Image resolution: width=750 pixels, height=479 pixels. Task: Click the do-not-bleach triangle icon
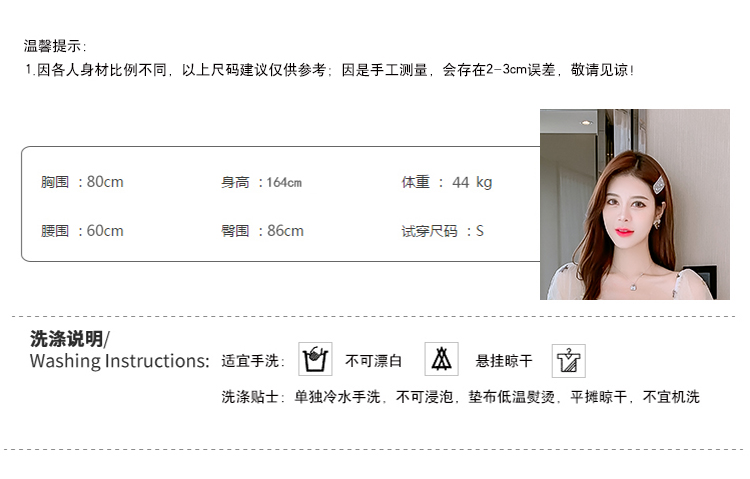point(441,359)
